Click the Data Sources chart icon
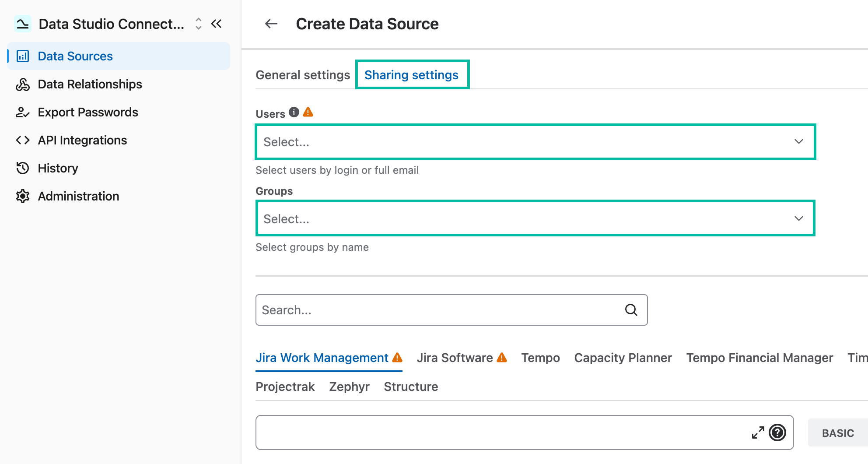 coord(23,56)
